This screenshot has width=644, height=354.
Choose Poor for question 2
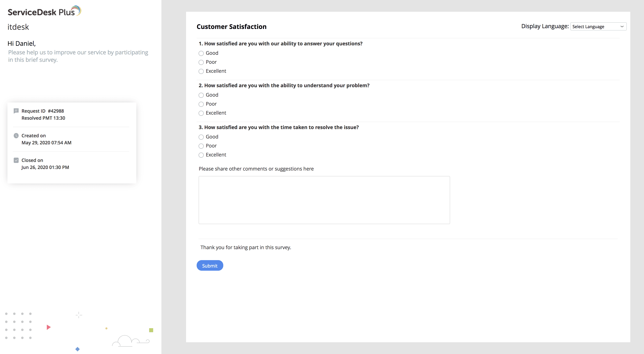coord(201,104)
